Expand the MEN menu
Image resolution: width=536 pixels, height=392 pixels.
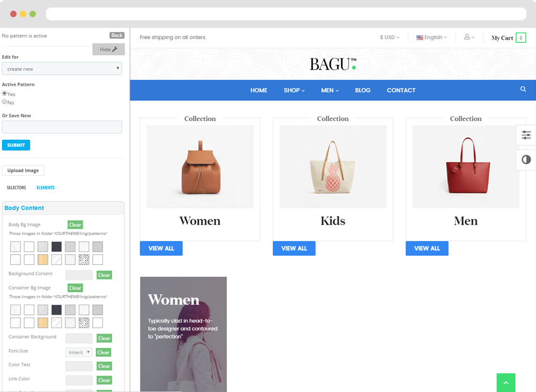[330, 90]
